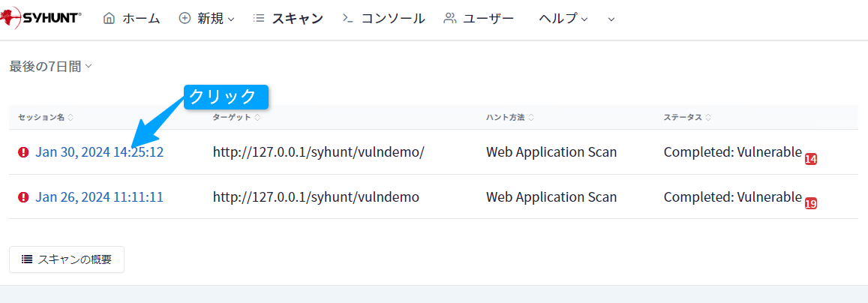Sort by ハント方法 column

[510, 117]
